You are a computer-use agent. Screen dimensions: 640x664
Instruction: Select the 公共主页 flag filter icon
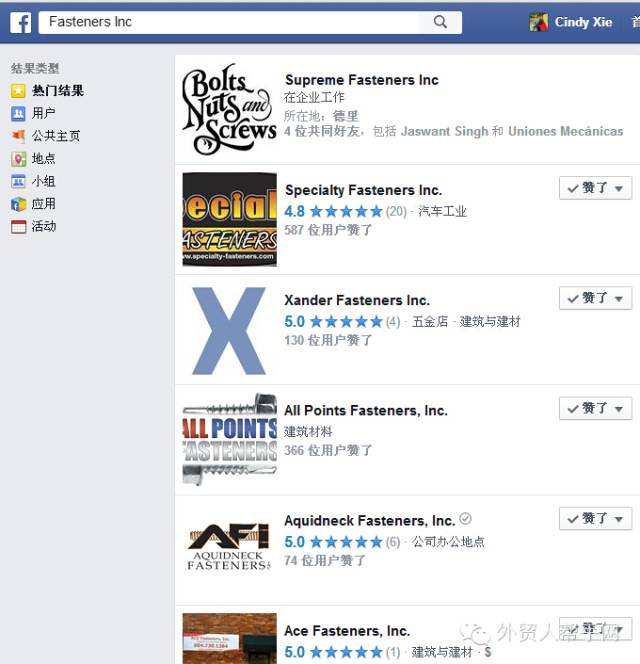point(18,136)
